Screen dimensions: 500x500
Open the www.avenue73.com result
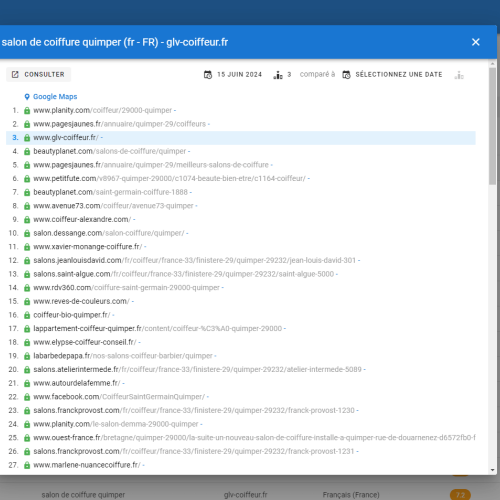pos(113,206)
